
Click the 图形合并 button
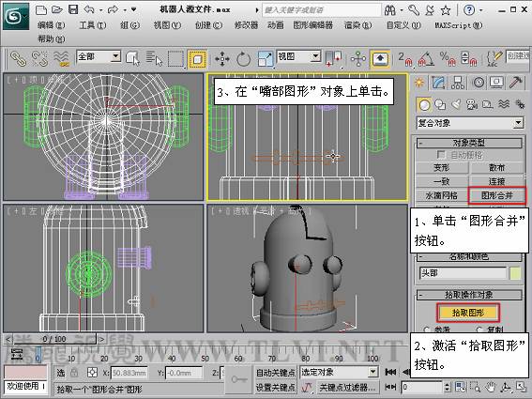497,195
